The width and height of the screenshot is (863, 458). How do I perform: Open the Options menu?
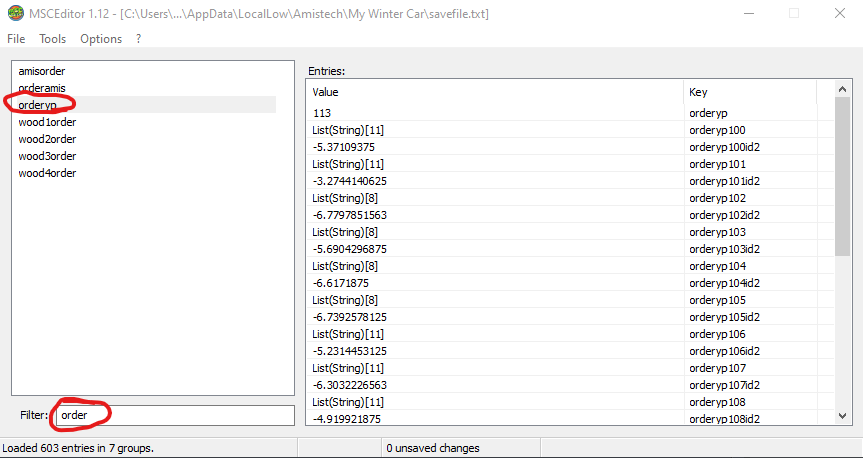coord(101,39)
